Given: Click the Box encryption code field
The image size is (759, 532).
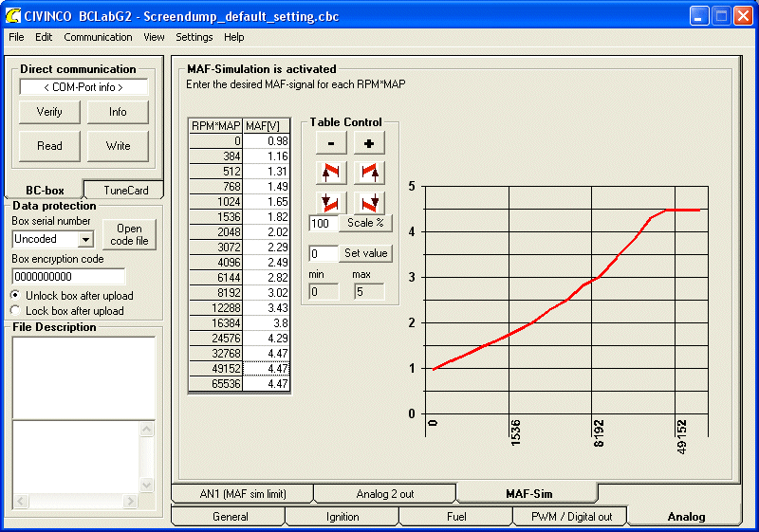Looking at the screenshot, I should click(x=68, y=277).
